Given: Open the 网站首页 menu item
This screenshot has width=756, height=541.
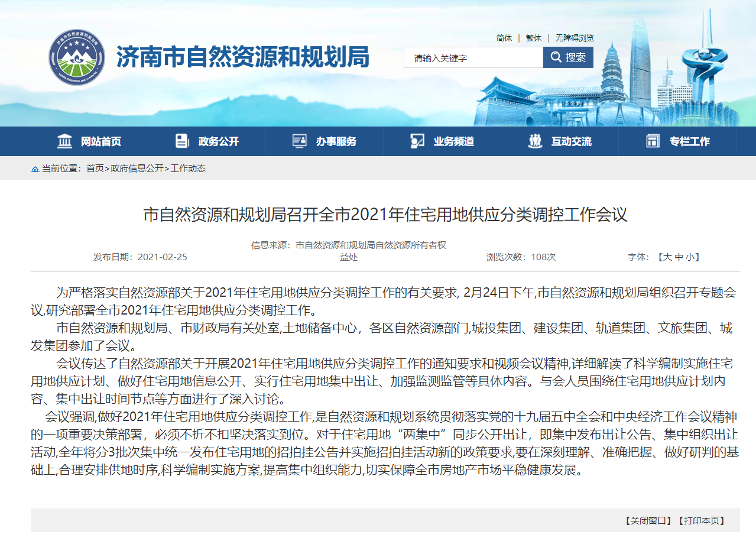Looking at the screenshot, I should point(101,141).
